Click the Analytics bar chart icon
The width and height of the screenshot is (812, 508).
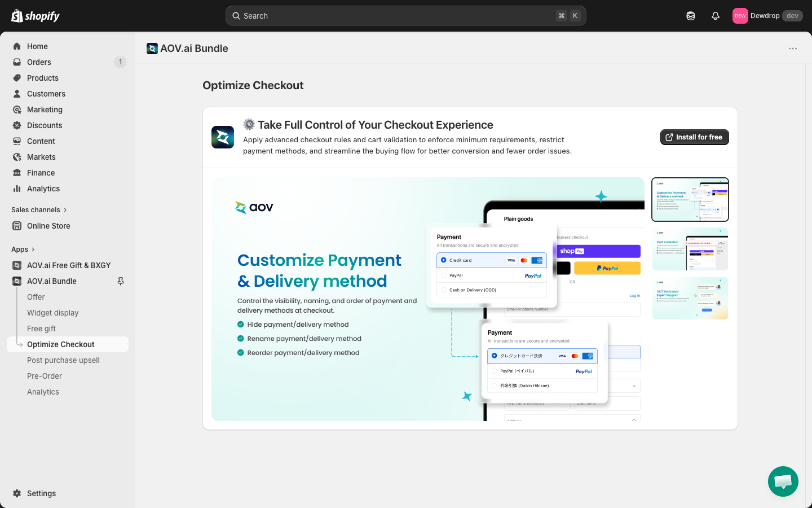[x=17, y=189]
